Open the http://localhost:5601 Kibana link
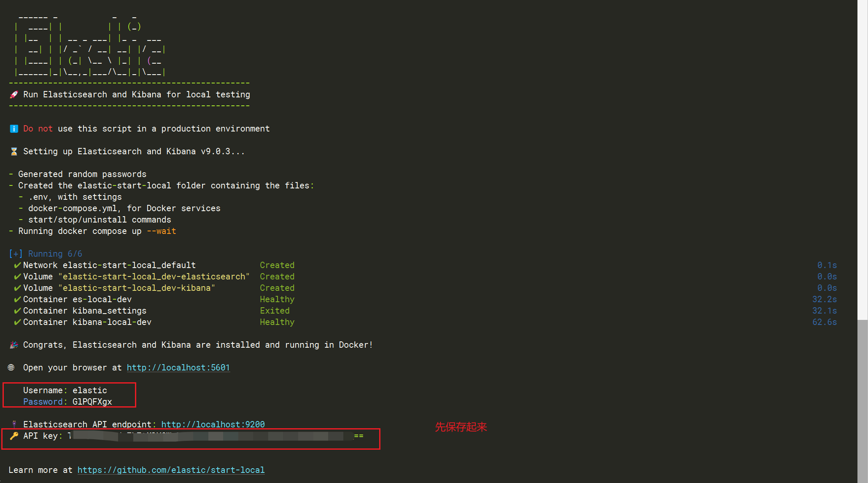Screen dimensions: 868x483 [178, 368]
